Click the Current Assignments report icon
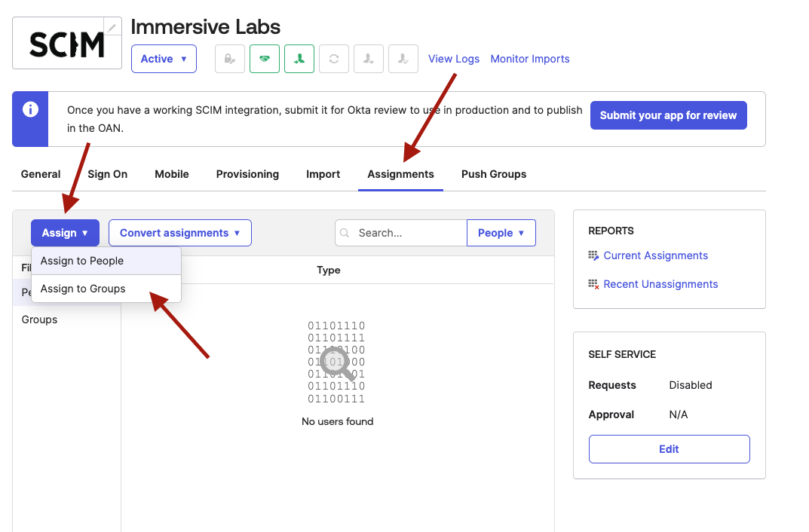 tap(593, 255)
